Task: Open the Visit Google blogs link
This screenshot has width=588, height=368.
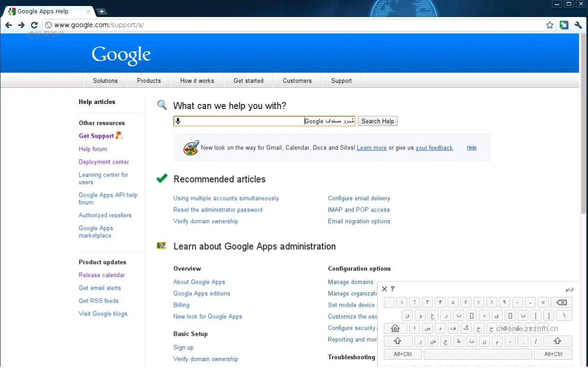Action: click(x=103, y=314)
